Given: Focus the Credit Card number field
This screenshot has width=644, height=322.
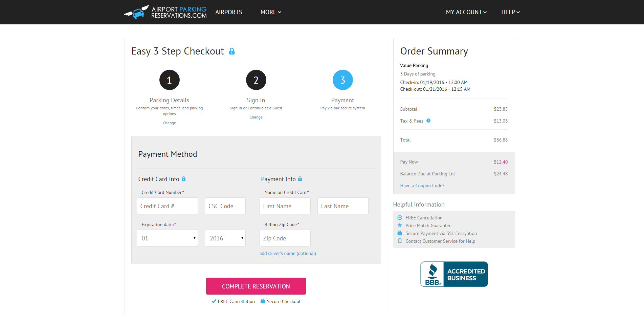Looking at the screenshot, I should click(167, 206).
